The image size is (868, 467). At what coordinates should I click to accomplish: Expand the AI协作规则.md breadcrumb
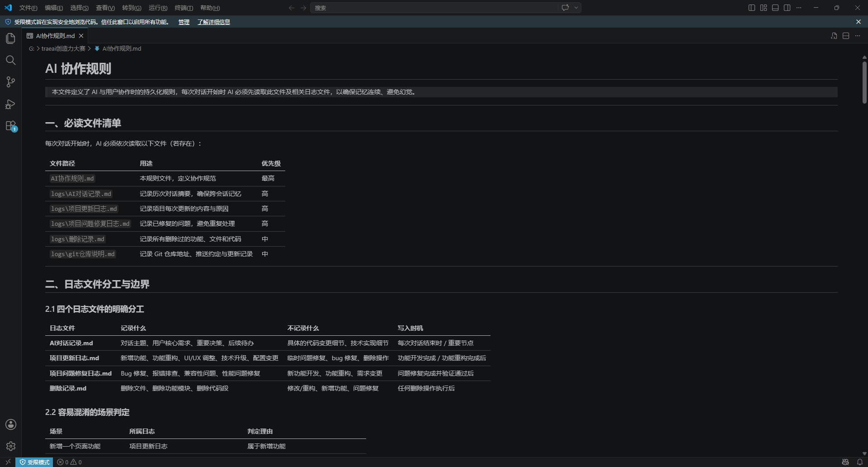(122, 49)
